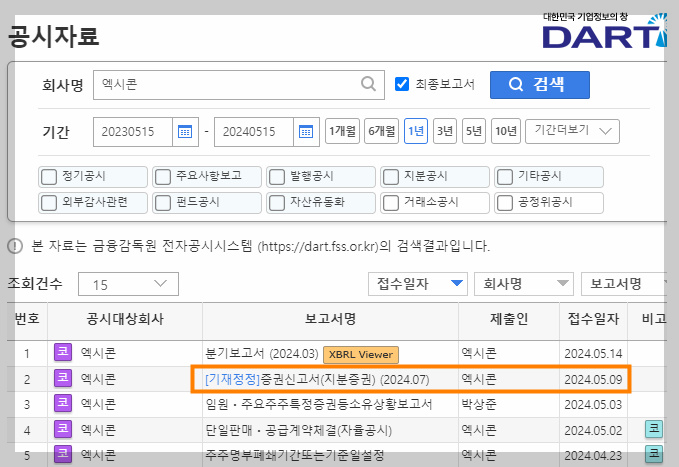This screenshot has height=467, width=679.
Task: Check the 정기공시 filter
Action: tap(49, 177)
